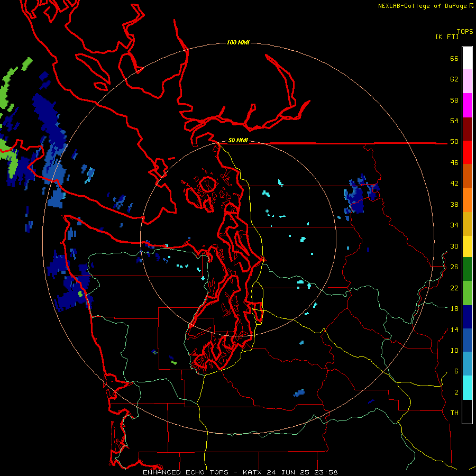This screenshot has height=476, width=476.
Task: Click the 54 legend value
Action: pos(454,121)
